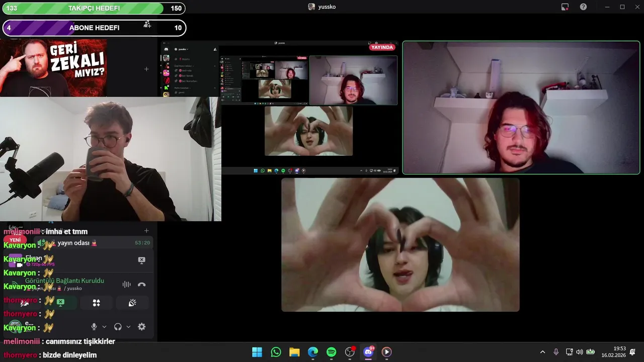Click the streamer webcam overlay with microphone
This screenshot has height=362, width=644.
point(110,159)
